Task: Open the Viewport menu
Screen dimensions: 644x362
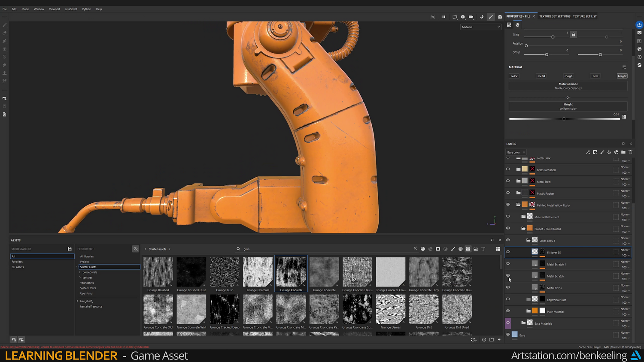Action: [x=55, y=9]
